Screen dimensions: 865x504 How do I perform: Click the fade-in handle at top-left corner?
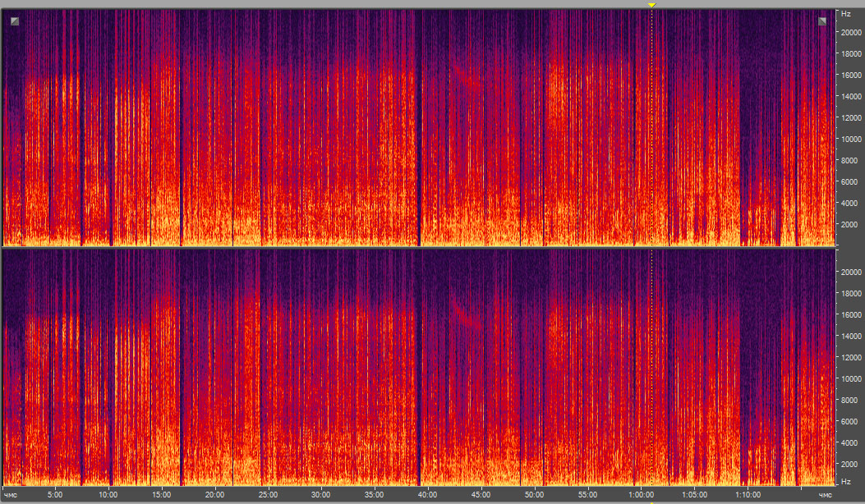coord(14,21)
